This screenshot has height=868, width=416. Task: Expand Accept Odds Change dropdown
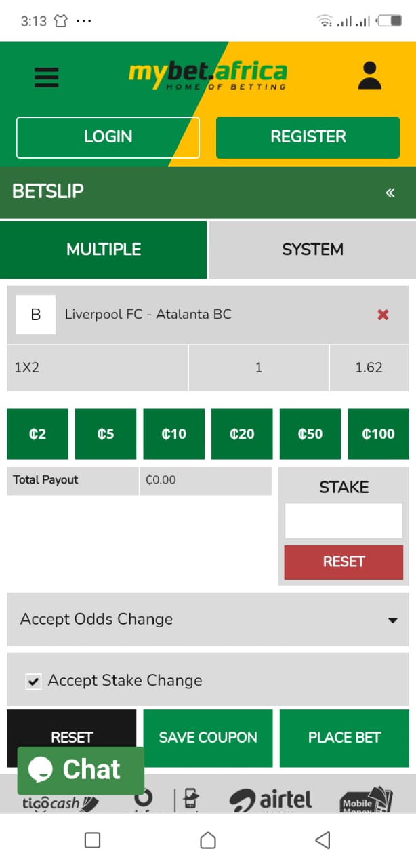[x=208, y=619]
